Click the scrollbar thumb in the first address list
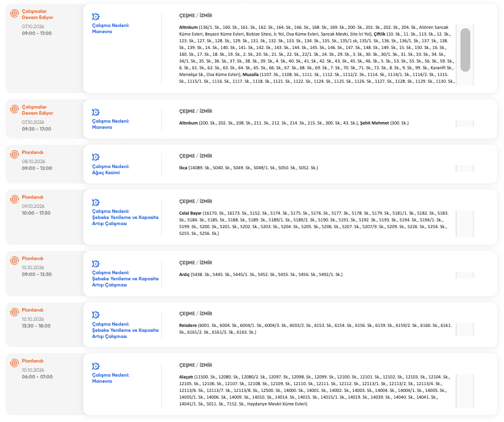Image resolution: width=504 pixels, height=422 pixels. tap(465, 50)
